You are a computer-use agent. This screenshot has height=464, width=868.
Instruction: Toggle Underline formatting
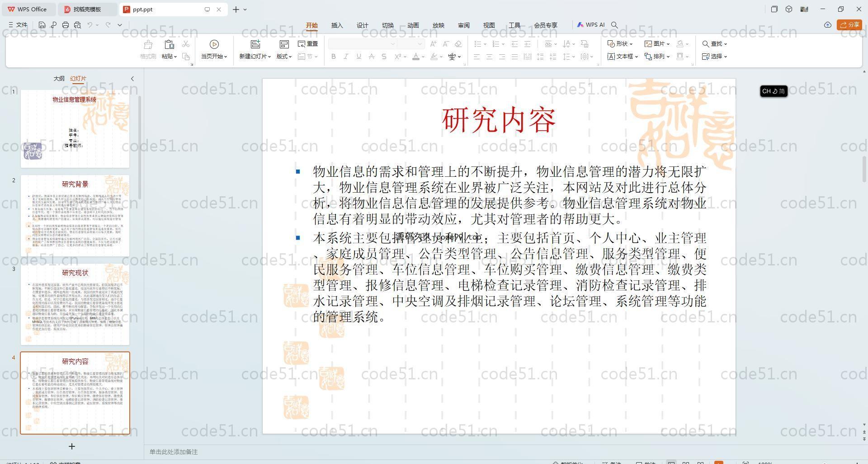[x=359, y=57]
